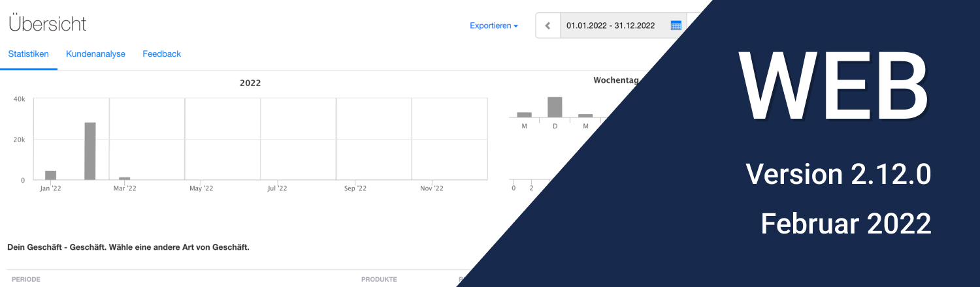Image resolution: width=980 pixels, height=287 pixels.
Task: Go to the Feedback tab
Action: click(x=161, y=54)
